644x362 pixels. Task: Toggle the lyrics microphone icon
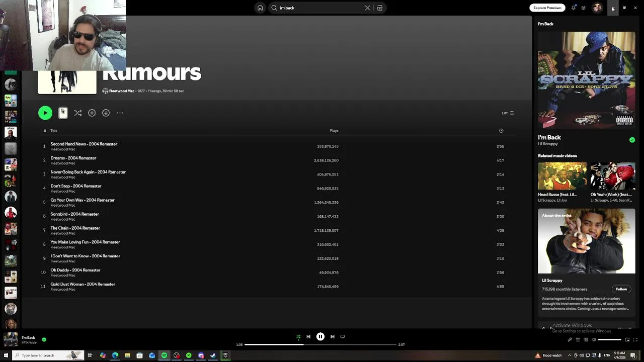(570, 339)
